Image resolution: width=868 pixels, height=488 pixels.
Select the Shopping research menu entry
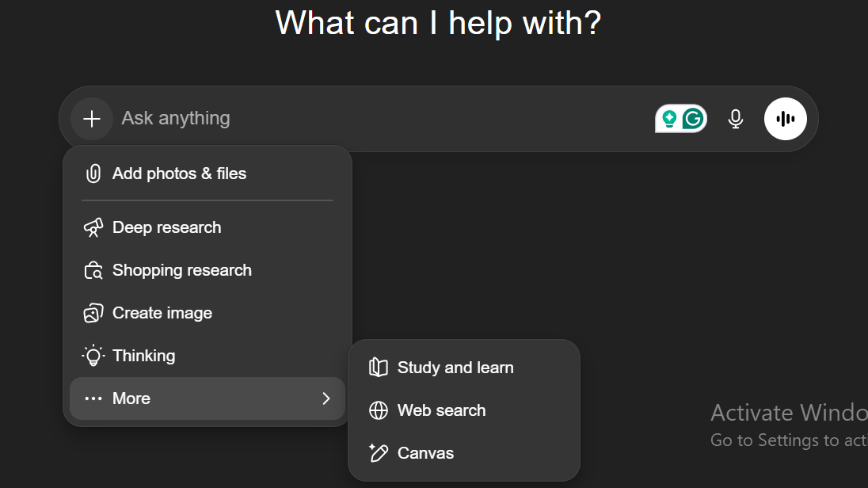(x=181, y=270)
